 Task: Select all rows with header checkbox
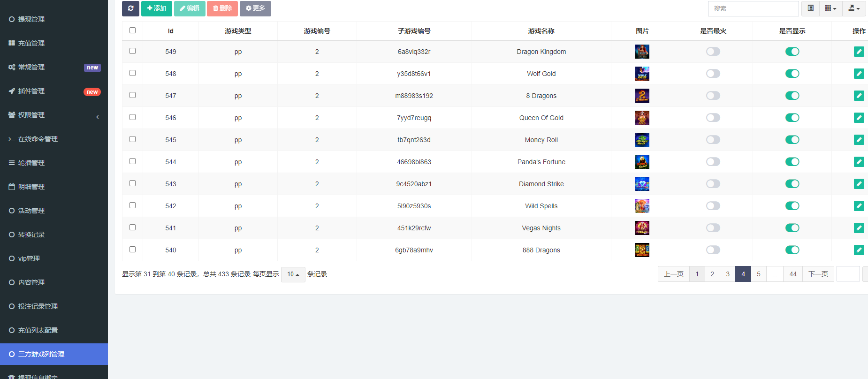[132, 30]
